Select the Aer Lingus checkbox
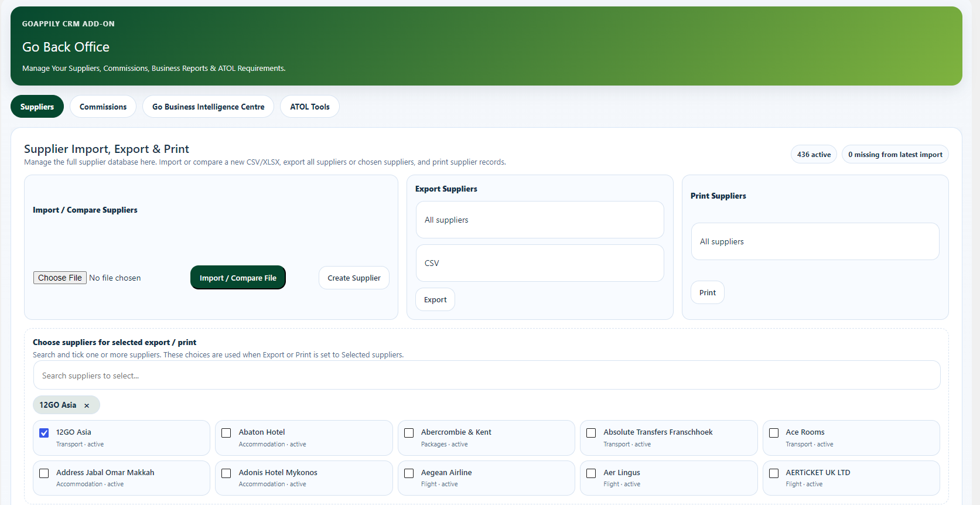Image resolution: width=980 pixels, height=505 pixels. 591,473
